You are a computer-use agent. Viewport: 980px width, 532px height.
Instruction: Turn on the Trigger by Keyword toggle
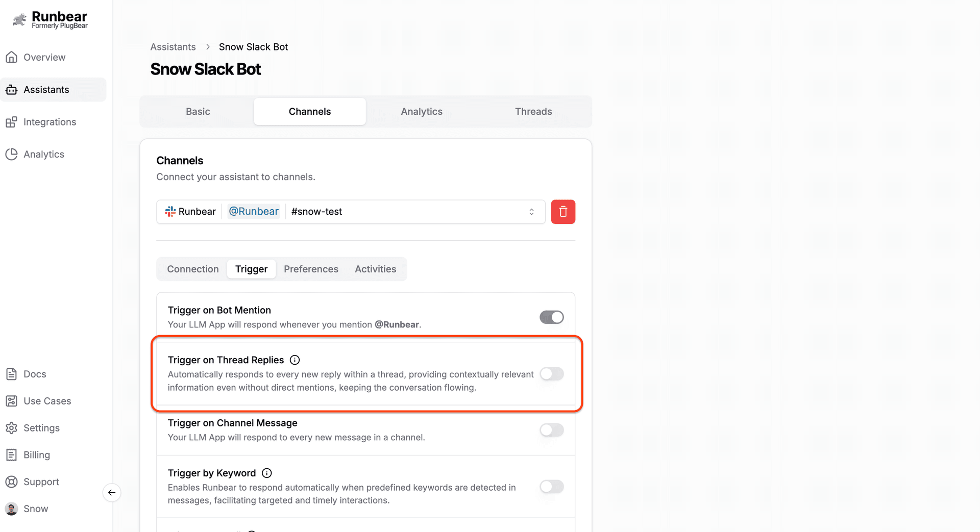click(x=551, y=487)
